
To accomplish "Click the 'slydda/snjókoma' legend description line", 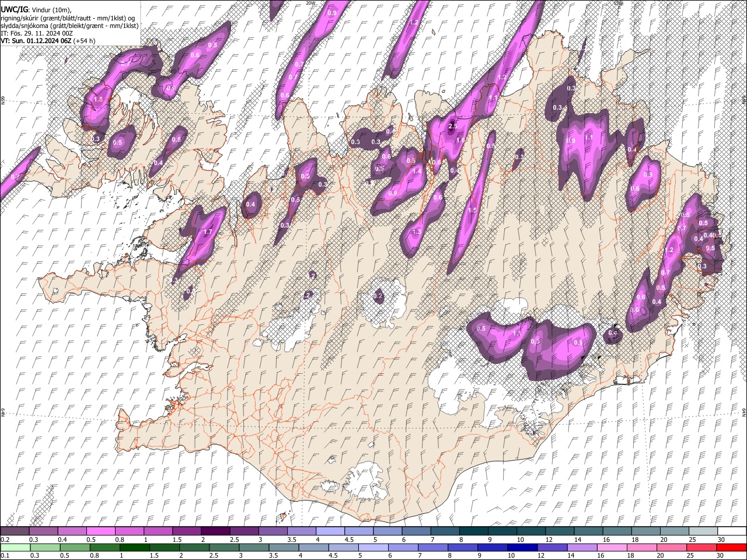I will 69,26.
